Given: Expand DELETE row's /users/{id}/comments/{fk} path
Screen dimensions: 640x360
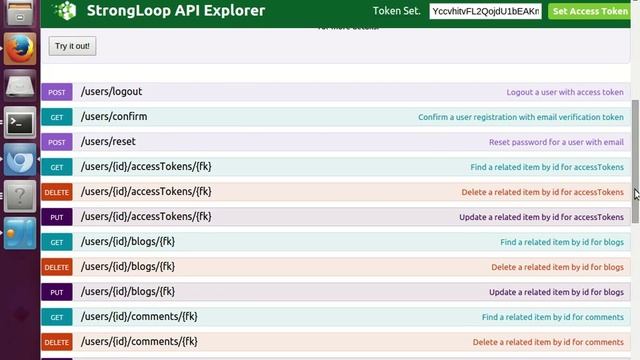Looking at the screenshot, I should 139,341.
